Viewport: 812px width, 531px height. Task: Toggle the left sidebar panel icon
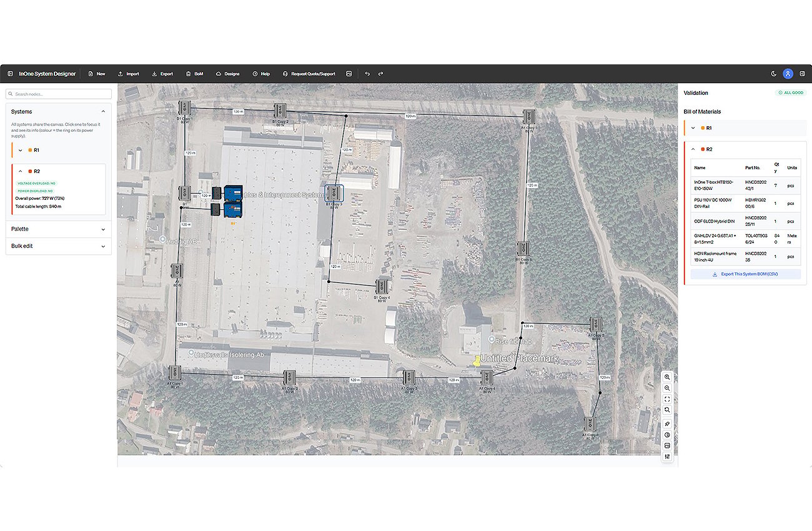pos(10,74)
